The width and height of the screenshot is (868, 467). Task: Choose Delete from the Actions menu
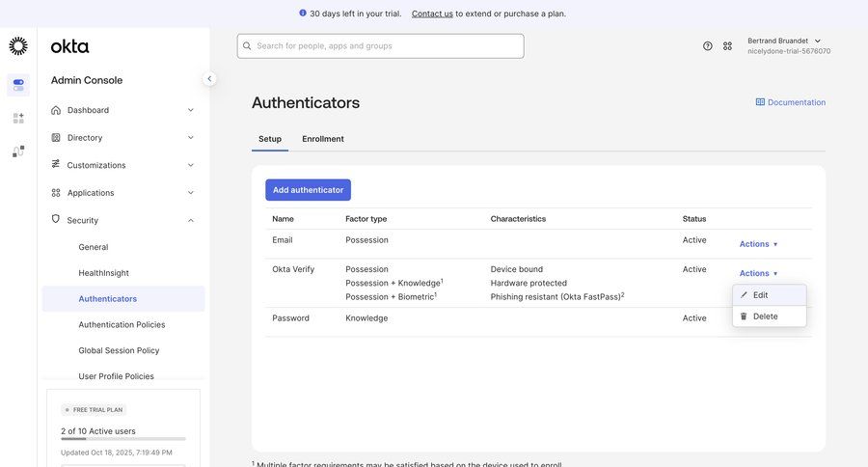tap(770, 316)
